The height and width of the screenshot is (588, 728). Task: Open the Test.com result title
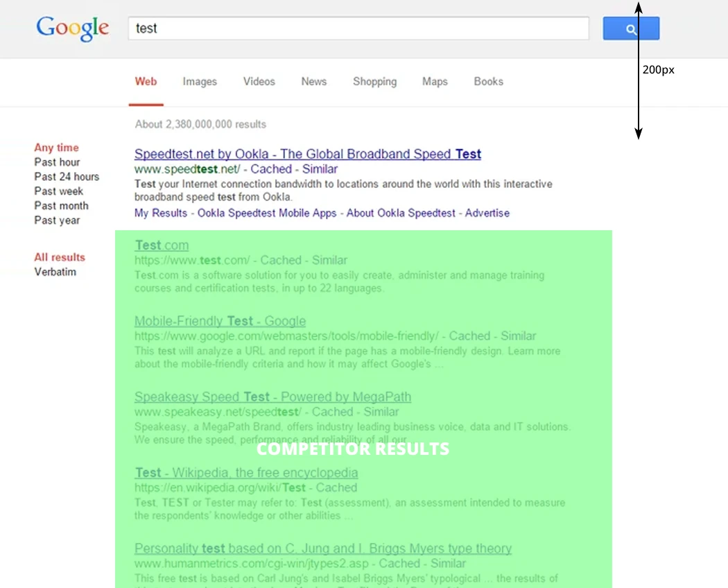pos(162,245)
